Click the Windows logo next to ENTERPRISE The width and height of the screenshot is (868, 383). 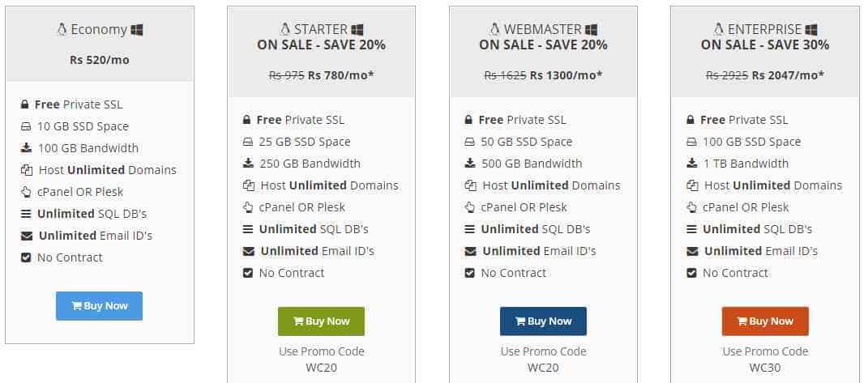point(811,30)
